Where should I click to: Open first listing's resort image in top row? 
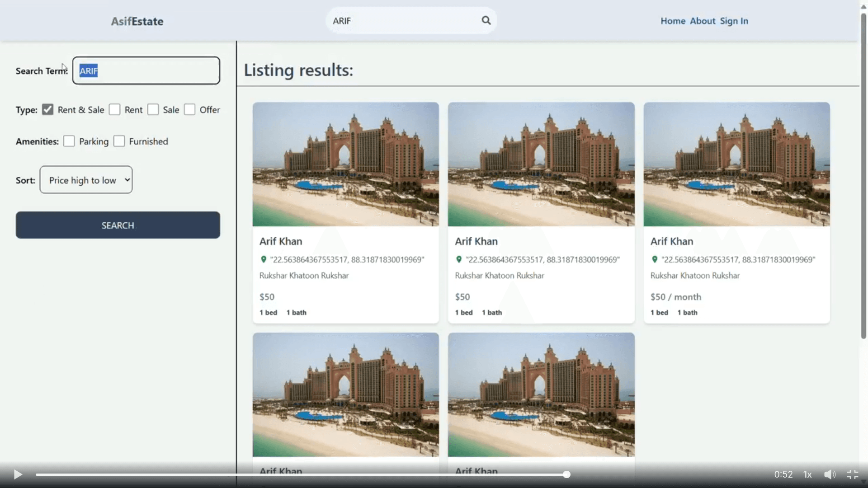346,164
